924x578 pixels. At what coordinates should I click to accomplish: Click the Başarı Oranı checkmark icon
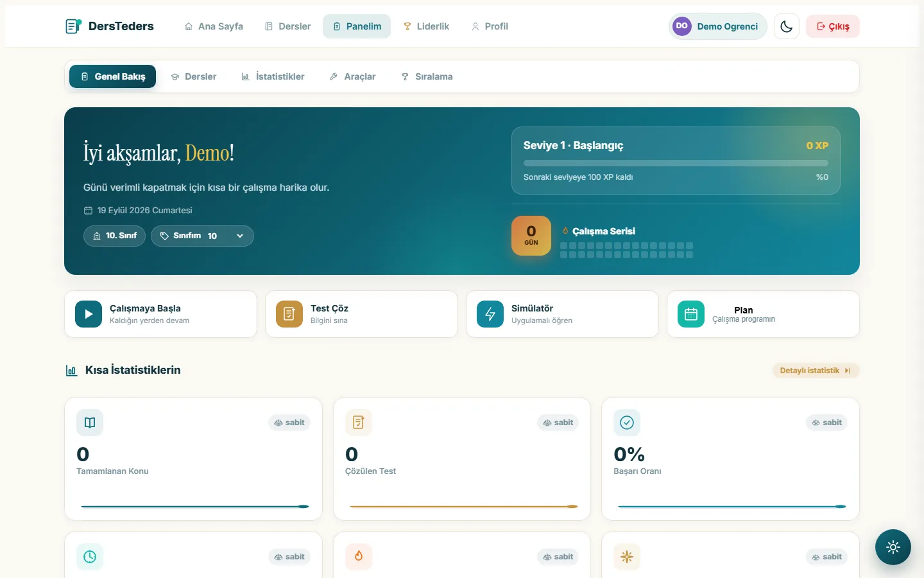click(627, 423)
